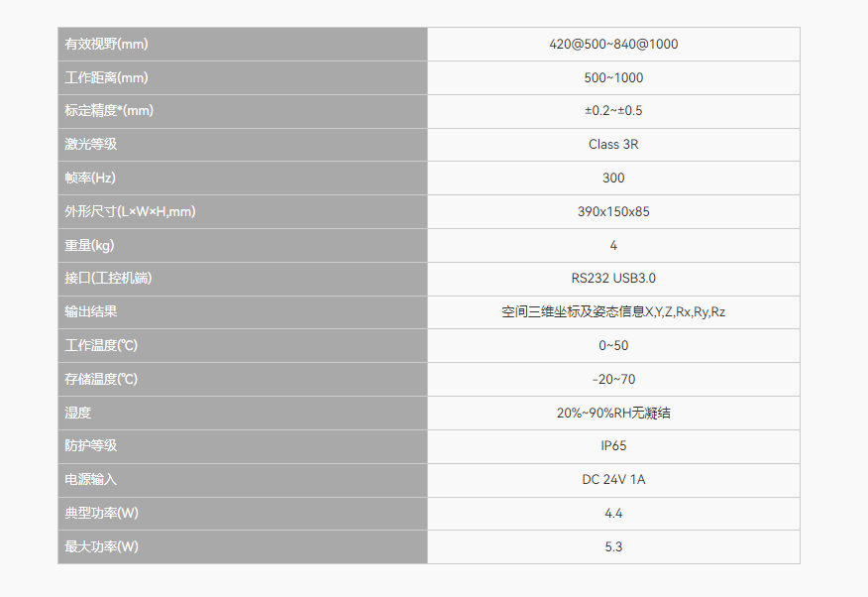
Task: Click the 帧率(Hz) label
Action: tap(90, 178)
